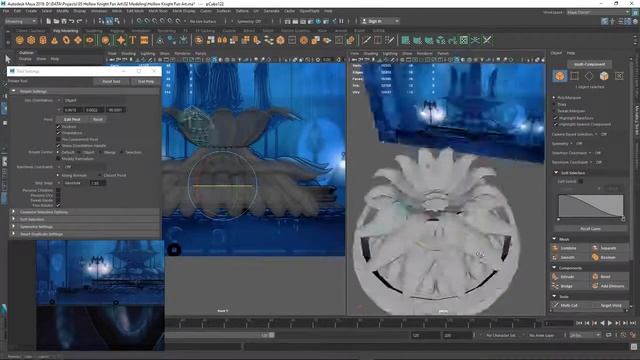Open the Modeling menu set dropdown
Image resolution: width=640 pixels, height=360 pixels.
(20, 21)
